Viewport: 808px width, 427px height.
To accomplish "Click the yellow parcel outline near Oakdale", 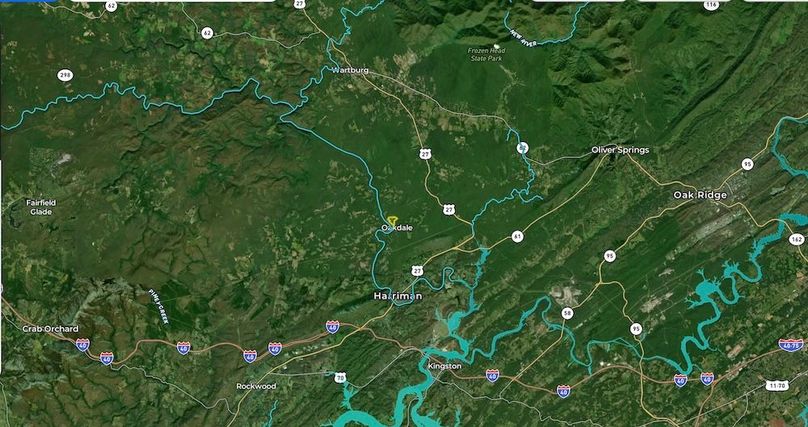I will tap(393, 221).
